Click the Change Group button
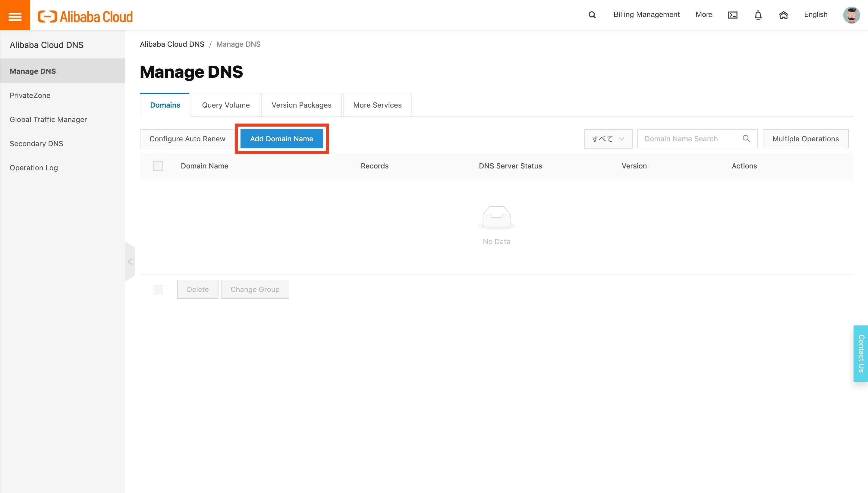The height and width of the screenshot is (493, 868). pos(255,290)
